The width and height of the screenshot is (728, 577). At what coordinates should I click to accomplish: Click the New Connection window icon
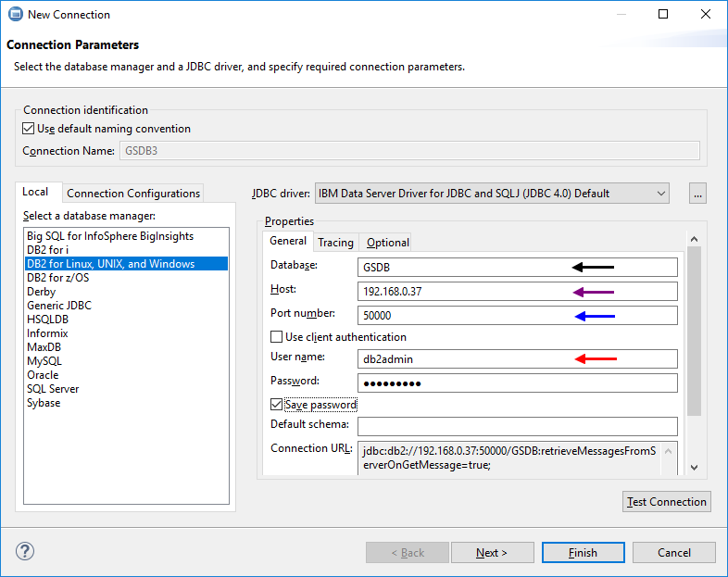click(x=16, y=14)
